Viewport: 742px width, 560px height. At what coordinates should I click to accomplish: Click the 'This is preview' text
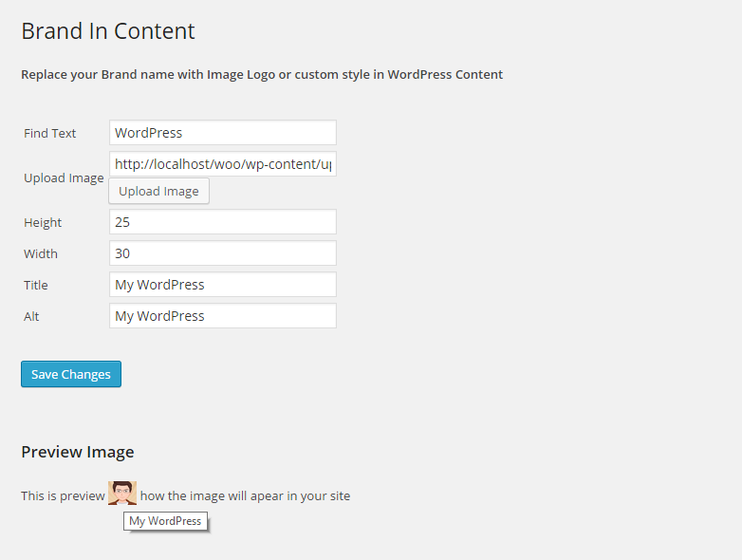point(63,495)
